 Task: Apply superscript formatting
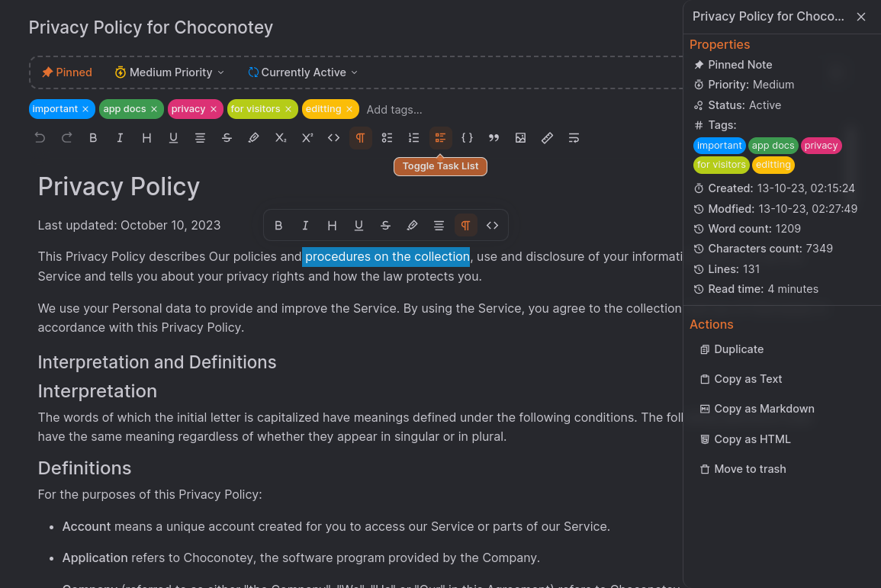(307, 137)
